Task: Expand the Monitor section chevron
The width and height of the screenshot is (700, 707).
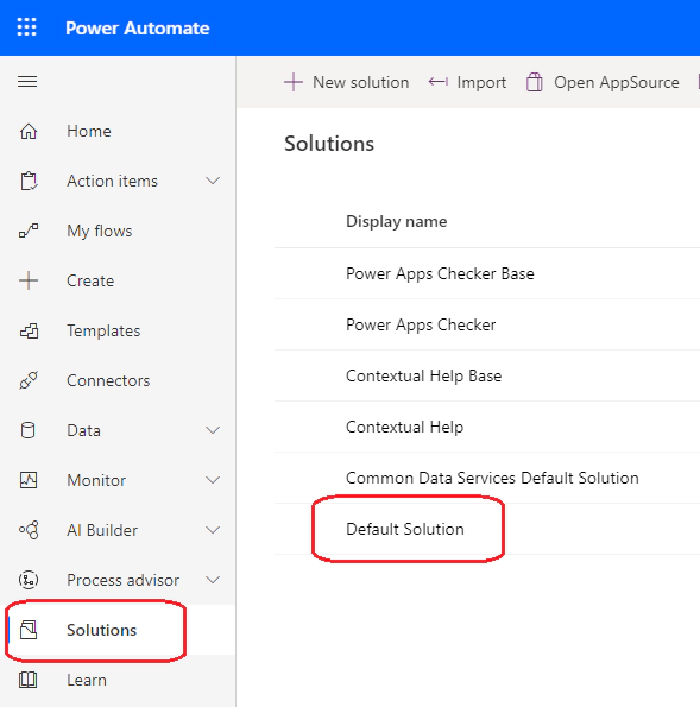Action: coord(212,481)
